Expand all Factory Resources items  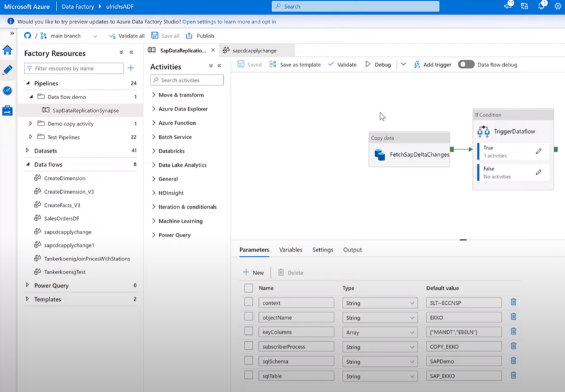[x=122, y=52]
